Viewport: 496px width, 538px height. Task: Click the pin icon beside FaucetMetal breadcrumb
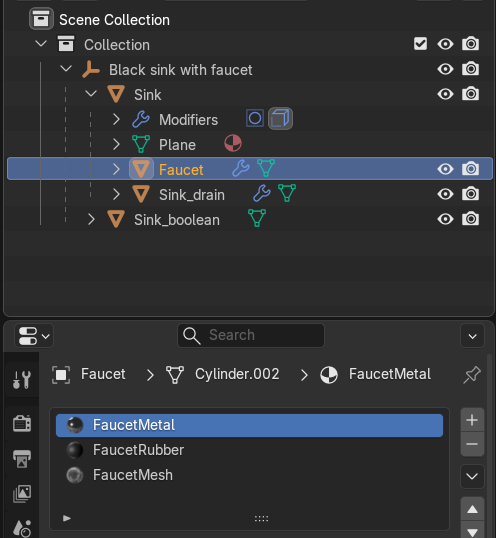coord(472,374)
